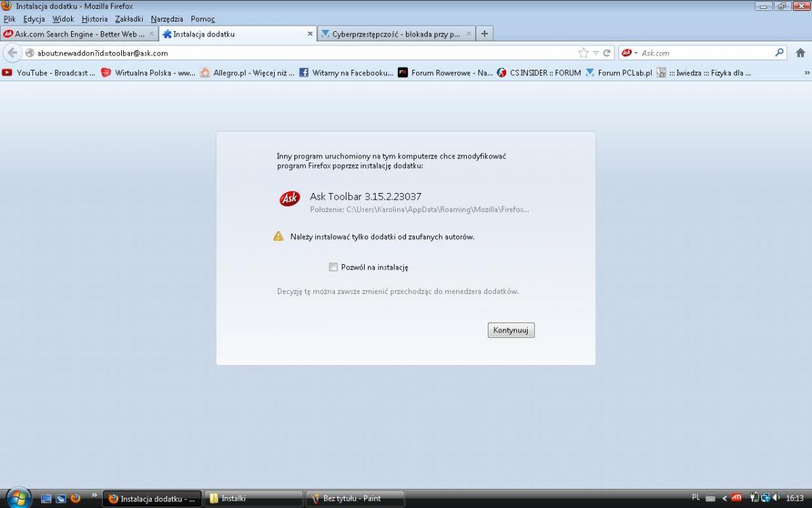This screenshot has height=508, width=812.
Task: Open the Iwiedza Fizyka bookmark
Action: (704, 72)
